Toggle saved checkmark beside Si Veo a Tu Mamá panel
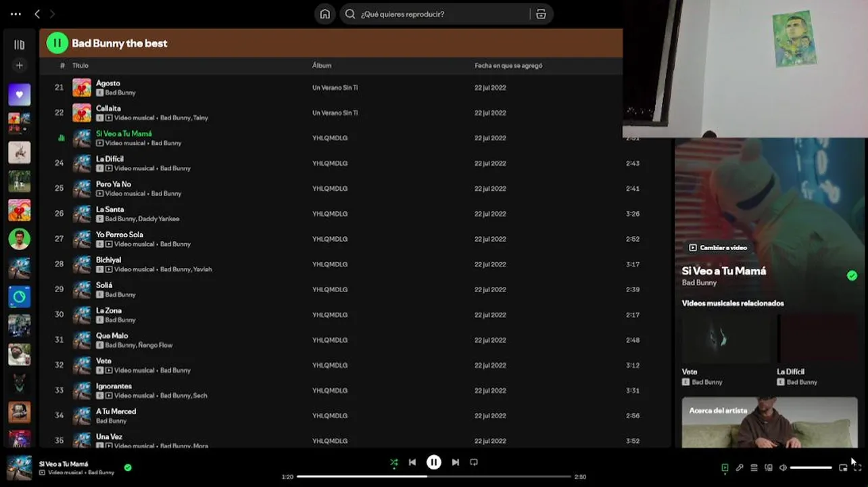The image size is (868, 487). click(x=852, y=275)
